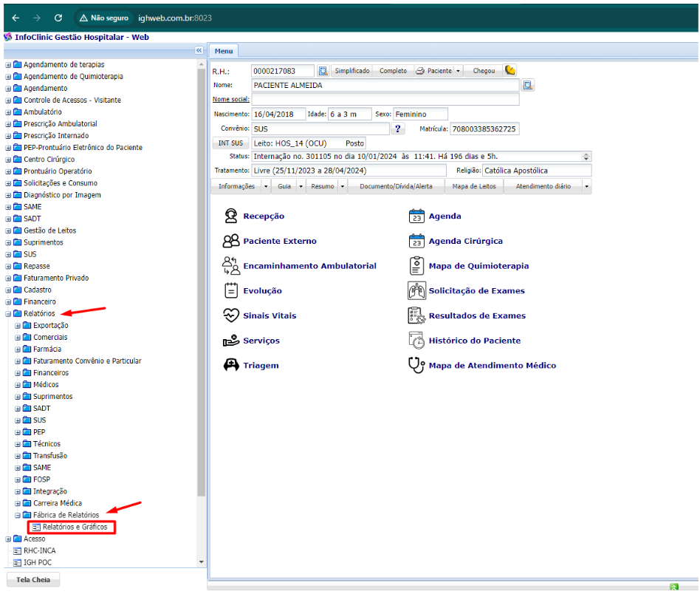Click the Nome social input field
The image size is (700, 594).
pos(385,99)
